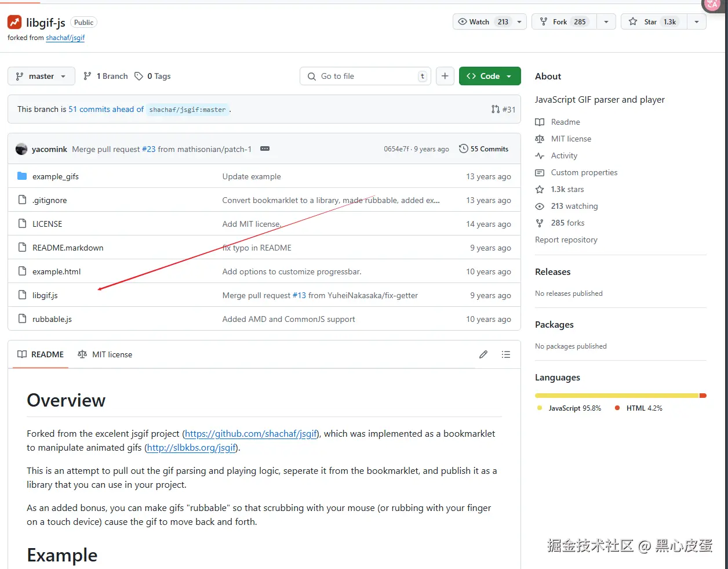The height and width of the screenshot is (569, 728).
Task: Open the yacomink author link
Action: point(49,149)
